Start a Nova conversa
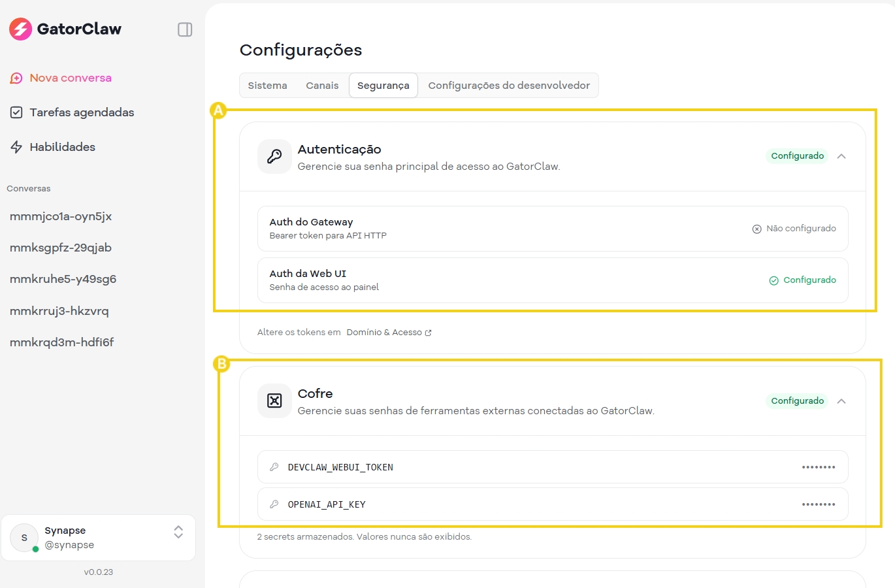The image size is (895, 588). tap(70, 78)
